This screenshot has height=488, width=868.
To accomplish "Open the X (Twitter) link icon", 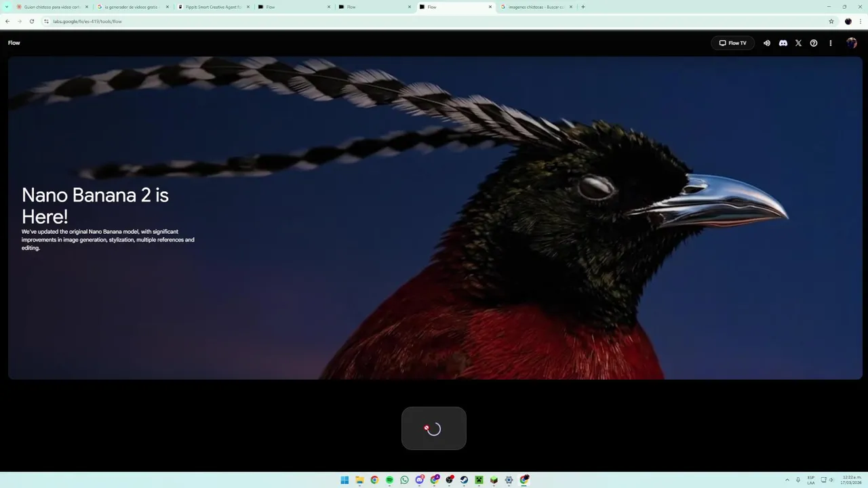I will click(798, 43).
